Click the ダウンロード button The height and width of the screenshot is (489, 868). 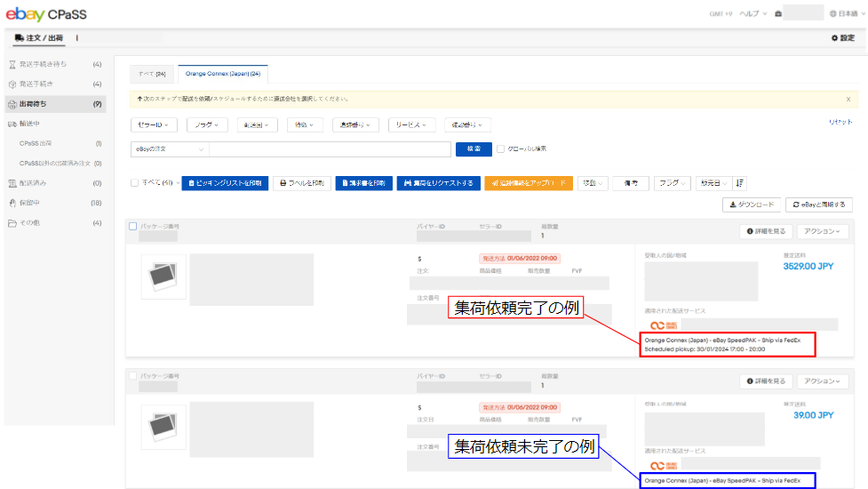(x=751, y=204)
